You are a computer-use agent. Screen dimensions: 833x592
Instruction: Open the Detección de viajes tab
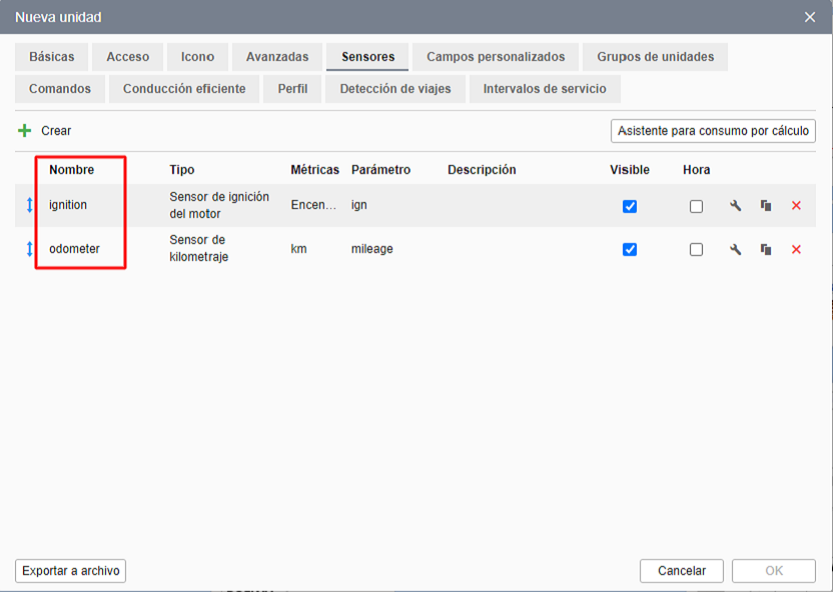coord(395,89)
